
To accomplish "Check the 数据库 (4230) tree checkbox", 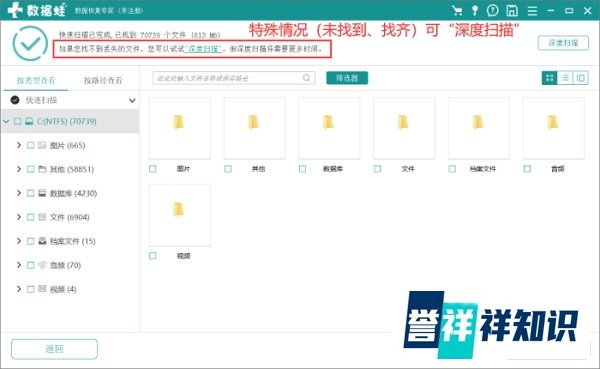I will pos(31,193).
